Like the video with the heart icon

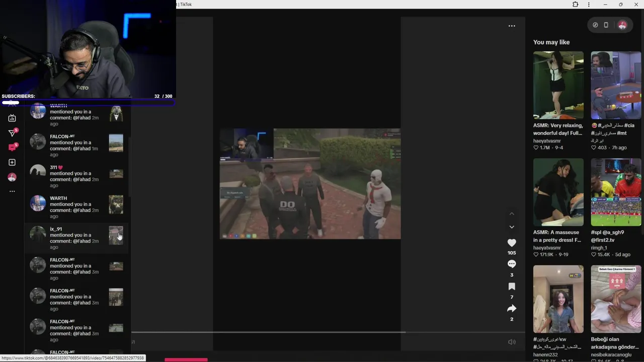(512, 243)
